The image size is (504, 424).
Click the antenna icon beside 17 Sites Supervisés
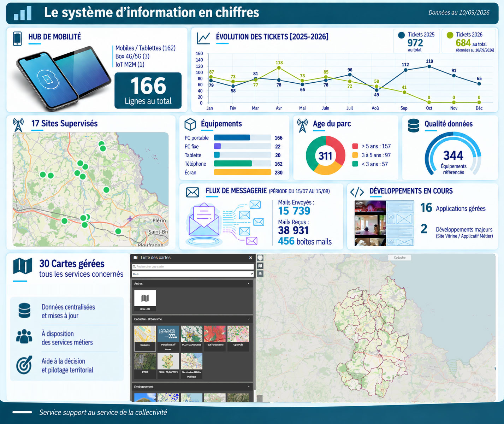[x=18, y=125]
